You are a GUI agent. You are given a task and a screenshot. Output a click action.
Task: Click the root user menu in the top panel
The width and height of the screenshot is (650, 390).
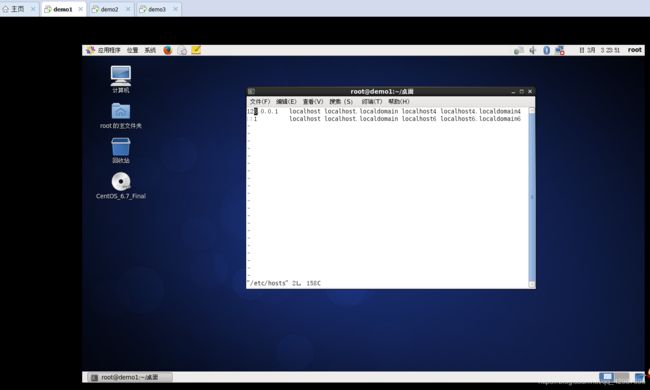tap(634, 50)
